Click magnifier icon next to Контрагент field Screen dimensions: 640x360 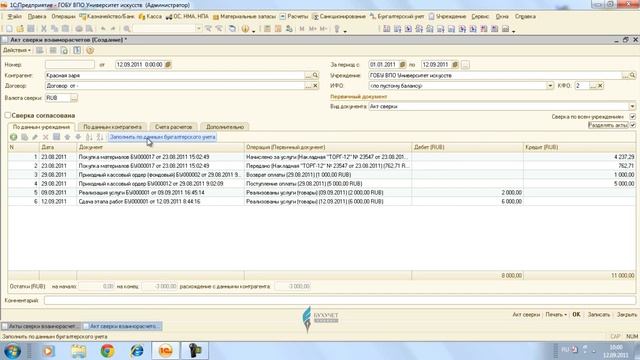[x=315, y=75]
